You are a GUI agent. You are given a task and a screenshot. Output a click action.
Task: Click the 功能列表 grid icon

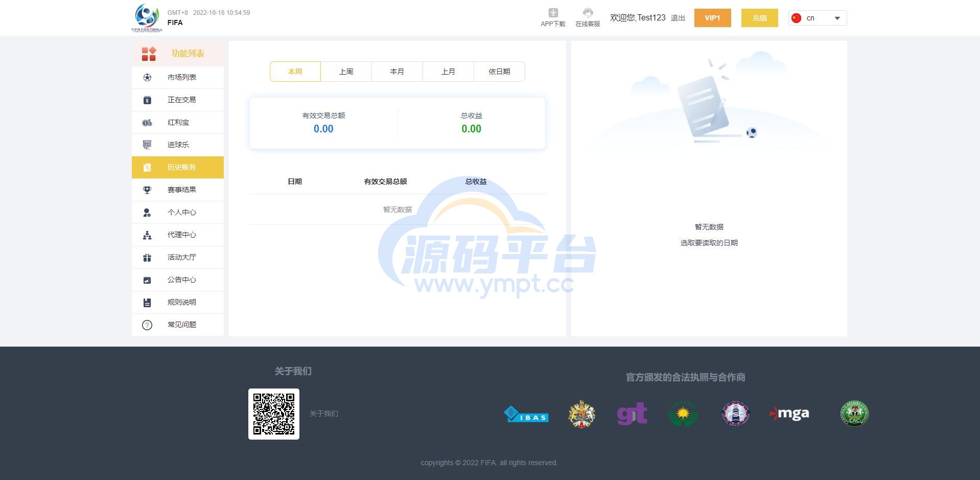click(x=149, y=54)
